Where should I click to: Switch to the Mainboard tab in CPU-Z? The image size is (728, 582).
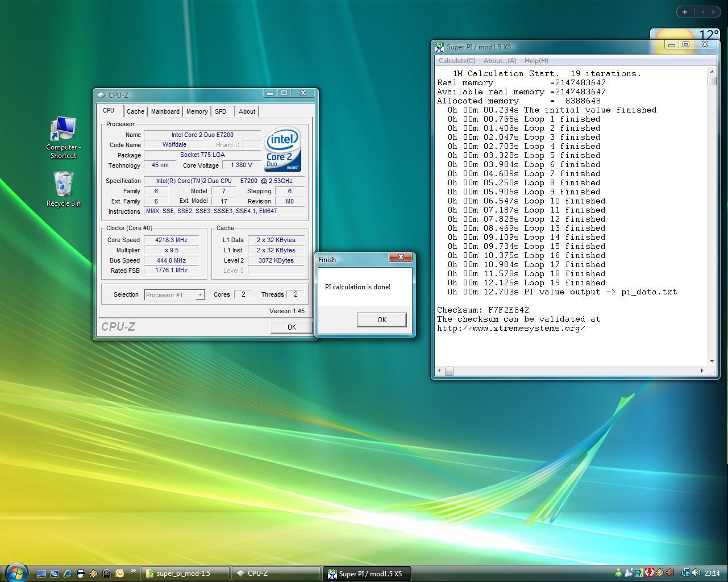(x=165, y=111)
